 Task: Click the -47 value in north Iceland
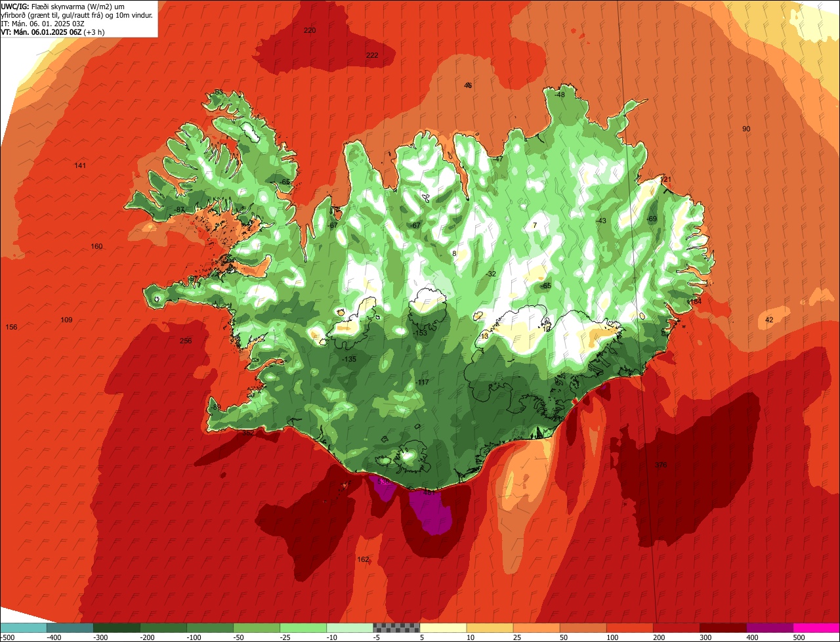click(499, 159)
